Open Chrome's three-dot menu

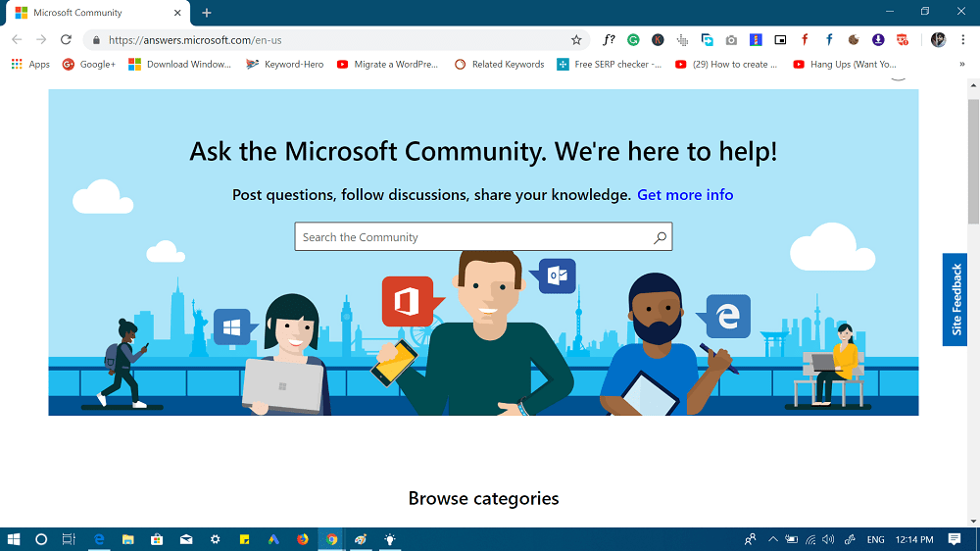(963, 40)
